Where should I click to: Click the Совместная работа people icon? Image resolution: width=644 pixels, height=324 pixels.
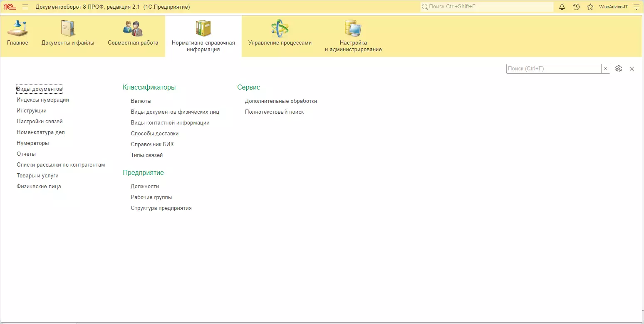tap(133, 28)
